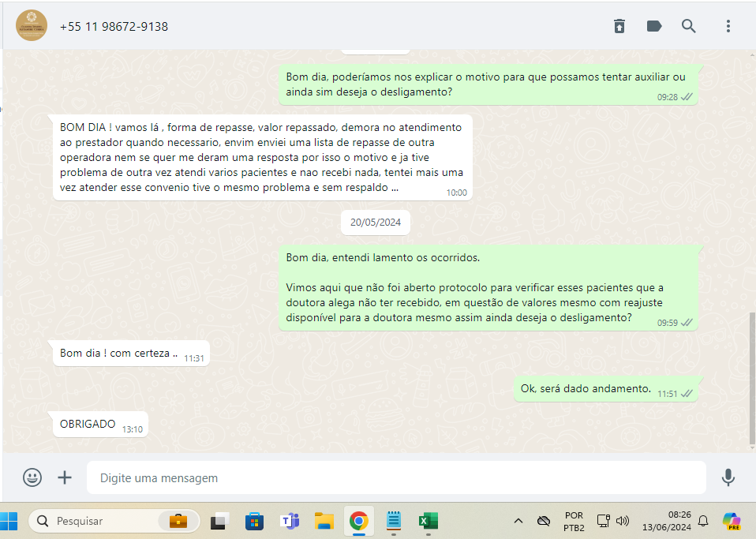Viewport: 756px width, 539px height.
Task: Search within this conversation
Action: pos(688,26)
